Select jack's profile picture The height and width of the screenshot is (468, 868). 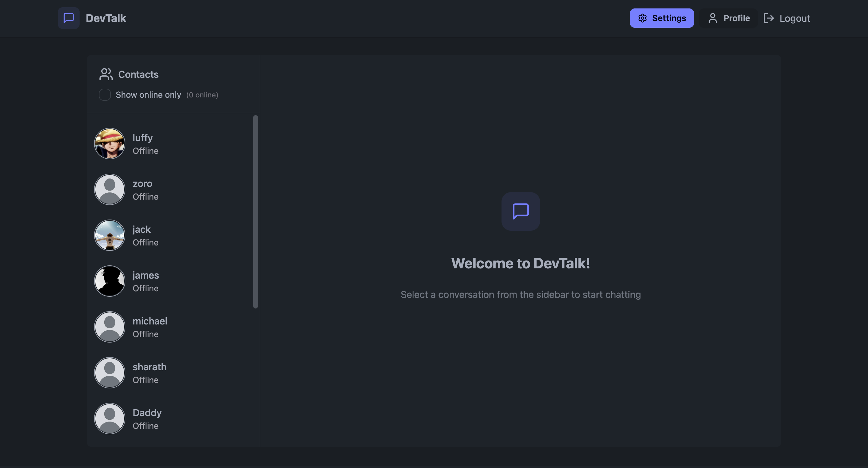click(x=109, y=235)
